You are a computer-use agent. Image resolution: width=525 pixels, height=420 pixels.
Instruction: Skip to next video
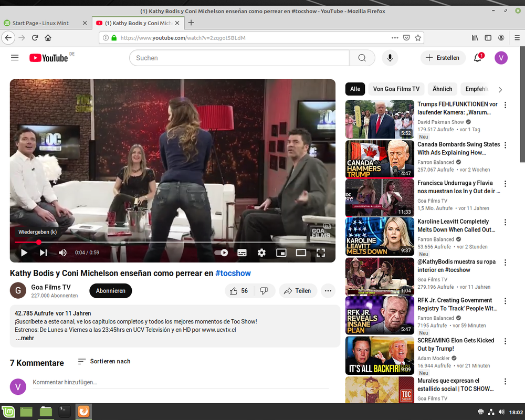(44, 253)
